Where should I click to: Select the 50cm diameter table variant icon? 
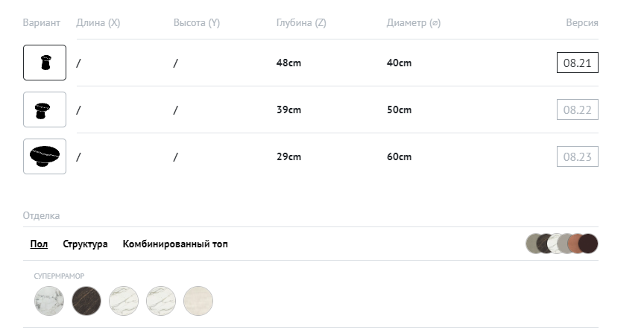click(45, 110)
